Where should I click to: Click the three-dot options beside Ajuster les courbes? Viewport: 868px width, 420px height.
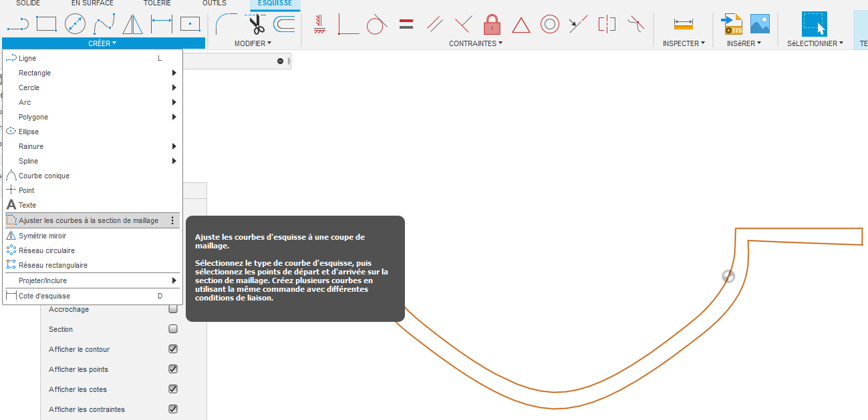[x=172, y=220]
